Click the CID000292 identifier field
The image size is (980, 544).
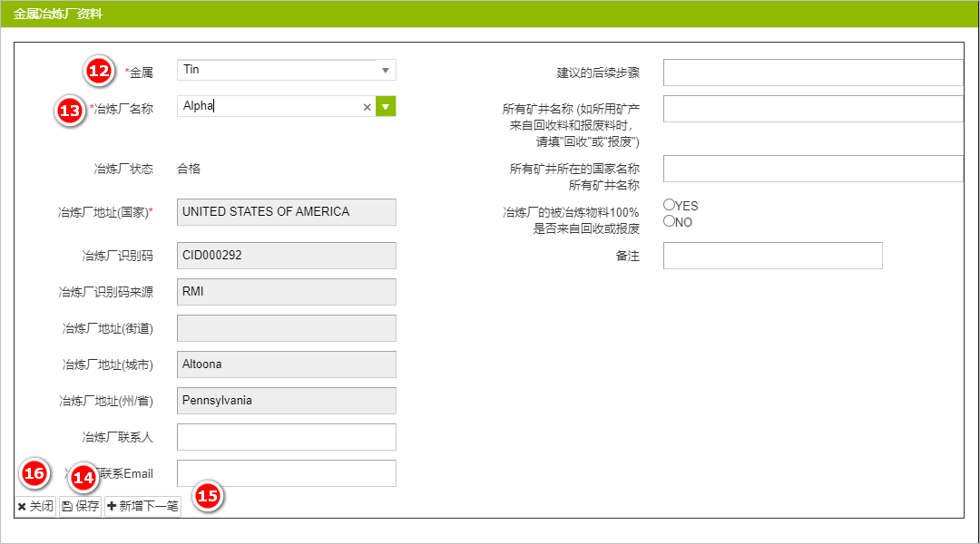pos(286,256)
